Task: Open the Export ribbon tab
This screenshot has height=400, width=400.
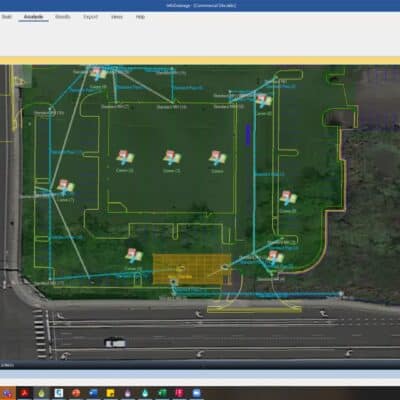Action: click(x=90, y=17)
